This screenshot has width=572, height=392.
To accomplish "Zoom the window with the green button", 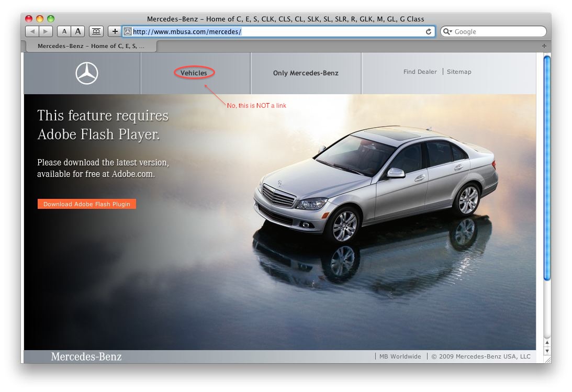I will pos(51,19).
